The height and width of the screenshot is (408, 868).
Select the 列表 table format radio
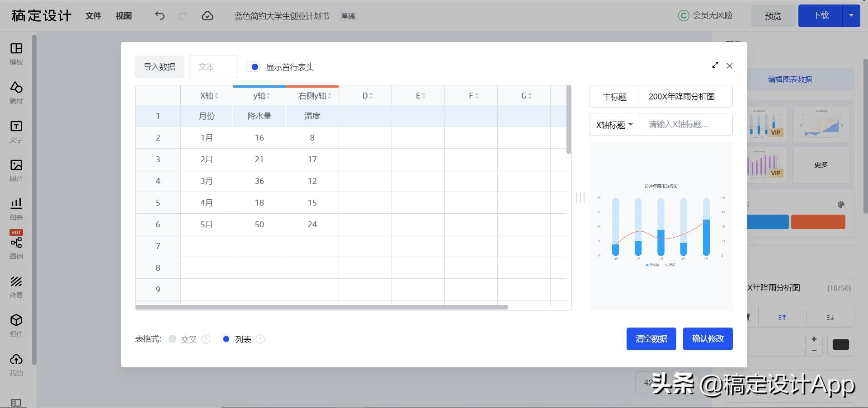226,339
